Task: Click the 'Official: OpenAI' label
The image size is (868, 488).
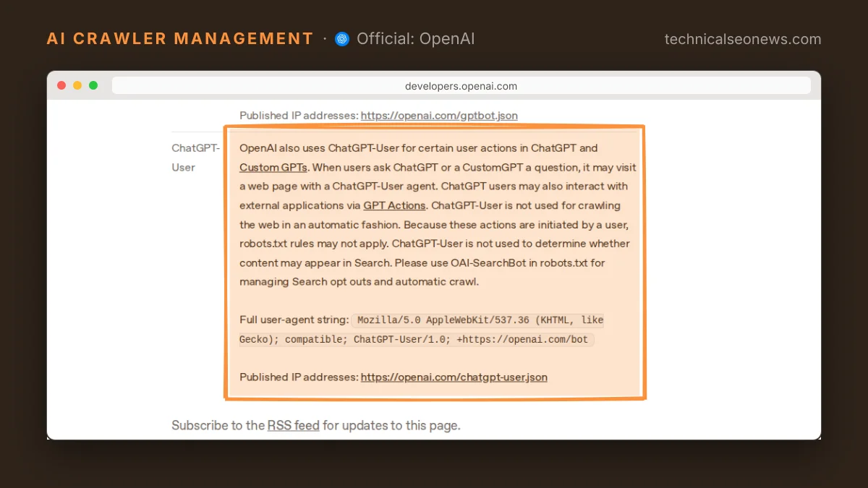Action: [x=416, y=39]
